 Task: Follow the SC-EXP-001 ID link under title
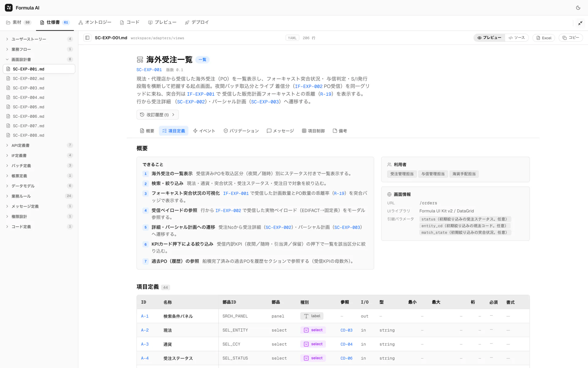click(x=149, y=70)
